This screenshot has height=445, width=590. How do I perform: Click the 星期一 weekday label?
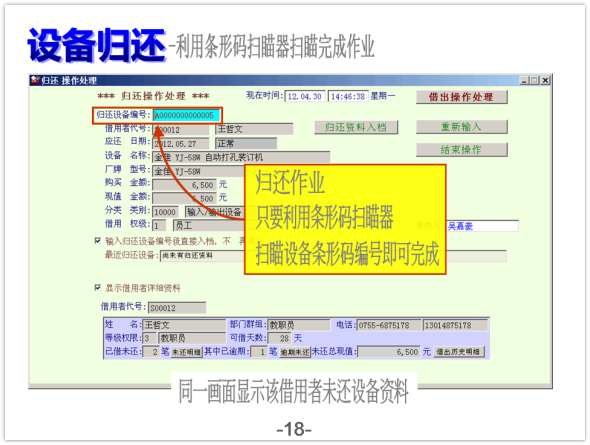tap(383, 96)
